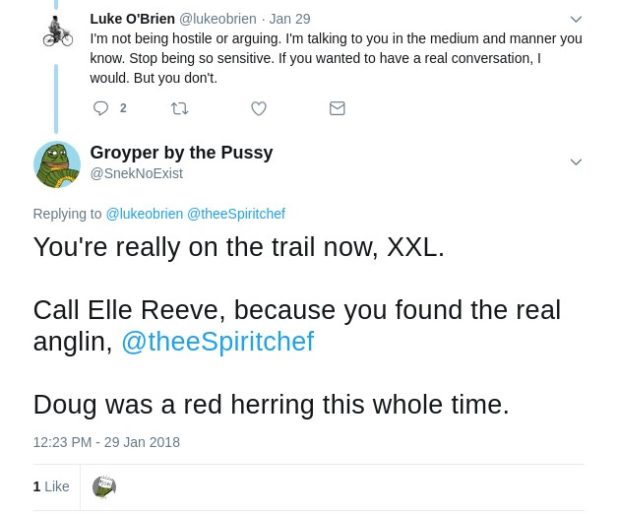
Task: Click @lukeobrien in the Replying to line
Action: pos(144,214)
